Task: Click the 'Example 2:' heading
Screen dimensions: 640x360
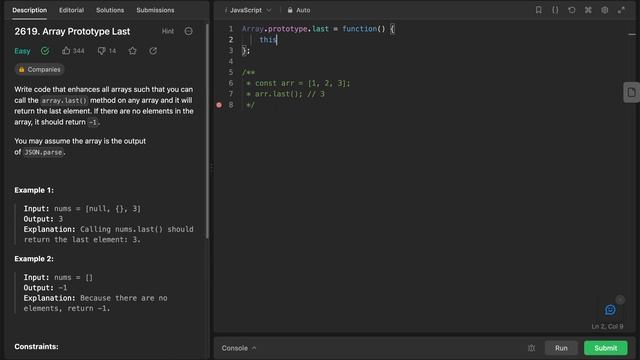Action: pyautogui.click(x=34, y=259)
